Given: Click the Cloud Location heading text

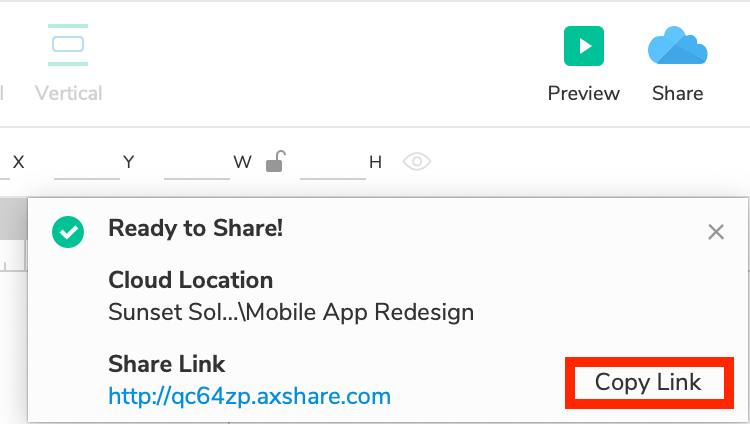Looking at the screenshot, I should (x=191, y=280).
